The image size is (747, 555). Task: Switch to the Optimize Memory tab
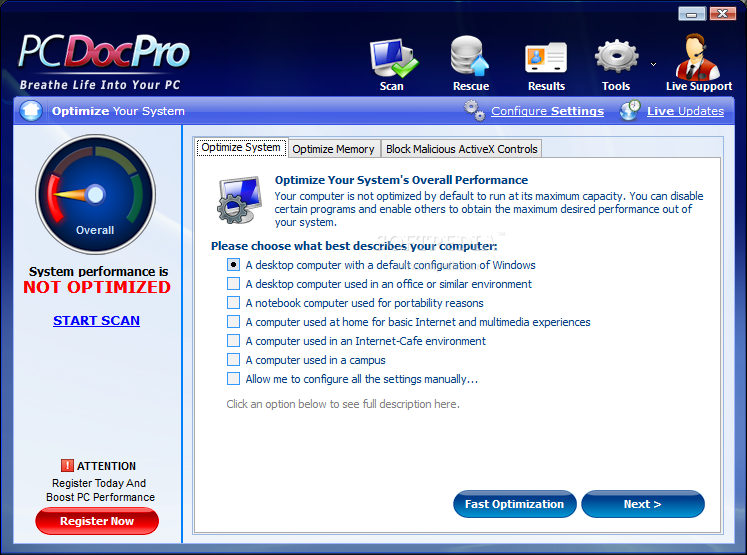pos(333,149)
